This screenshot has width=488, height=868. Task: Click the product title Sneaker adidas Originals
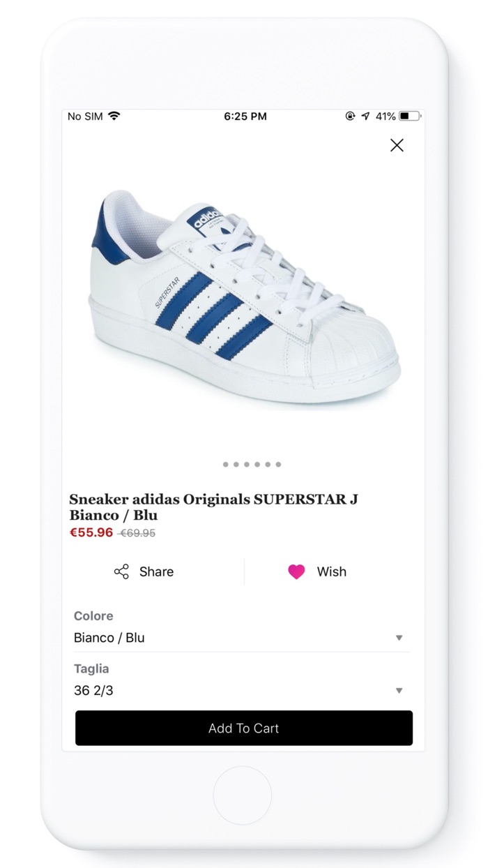point(213,507)
